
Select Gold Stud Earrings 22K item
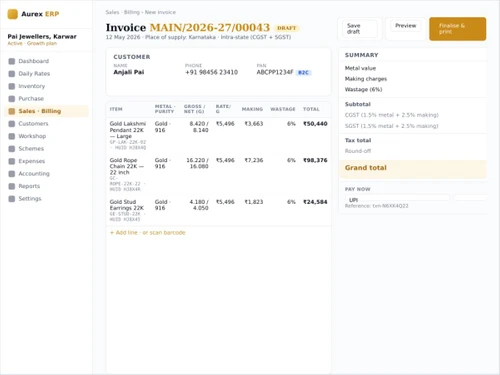click(x=127, y=205)
